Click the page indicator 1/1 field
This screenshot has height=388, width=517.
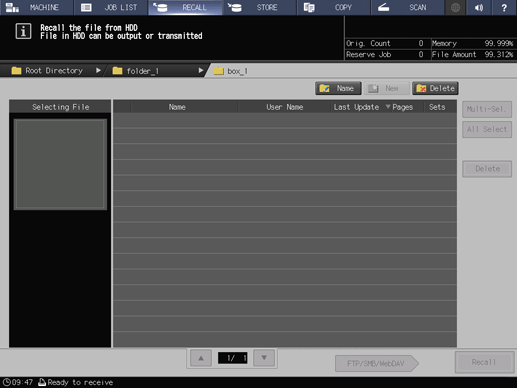pos(232,358)
